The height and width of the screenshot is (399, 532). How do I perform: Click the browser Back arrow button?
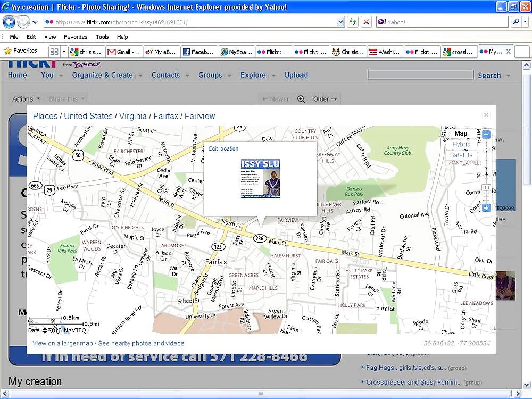pos(9,22)
